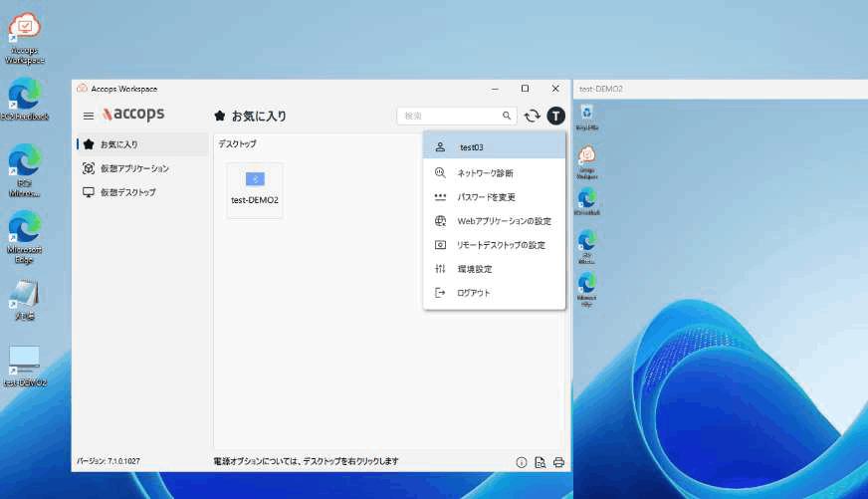This screenshot has height=499, width=868.
Task: Select お気に入り in the sidebar
Action: click(119, 144)
